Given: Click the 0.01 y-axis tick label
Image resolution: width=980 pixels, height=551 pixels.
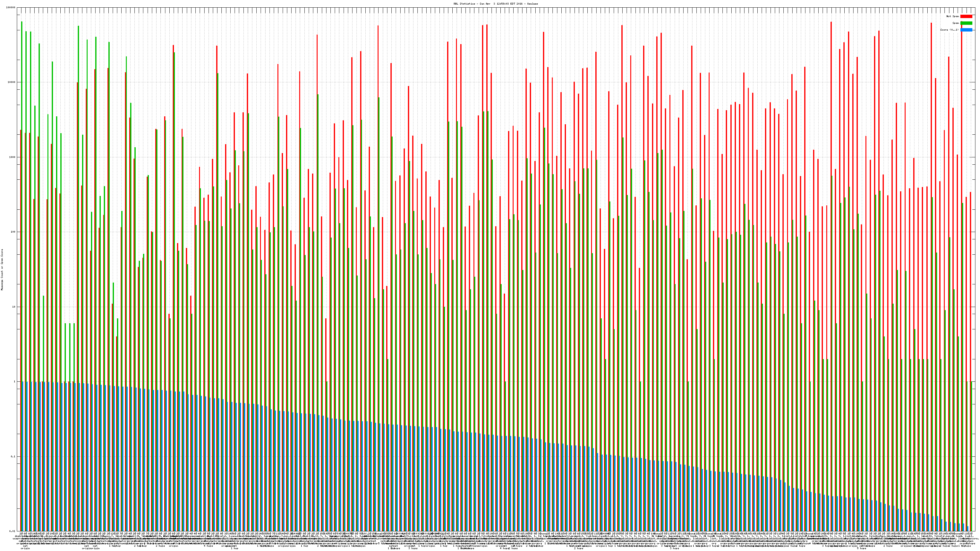Looking at the screenshot, I should tap(13, 531).
